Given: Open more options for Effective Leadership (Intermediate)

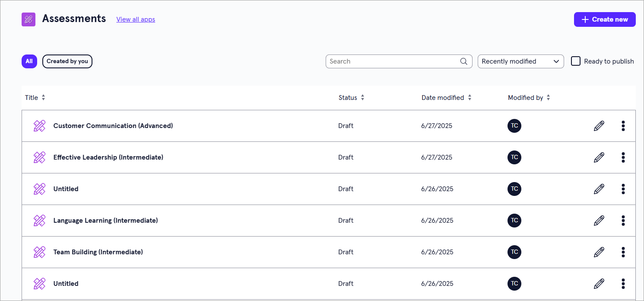Looking at the screenshot, I should [623, 157].
